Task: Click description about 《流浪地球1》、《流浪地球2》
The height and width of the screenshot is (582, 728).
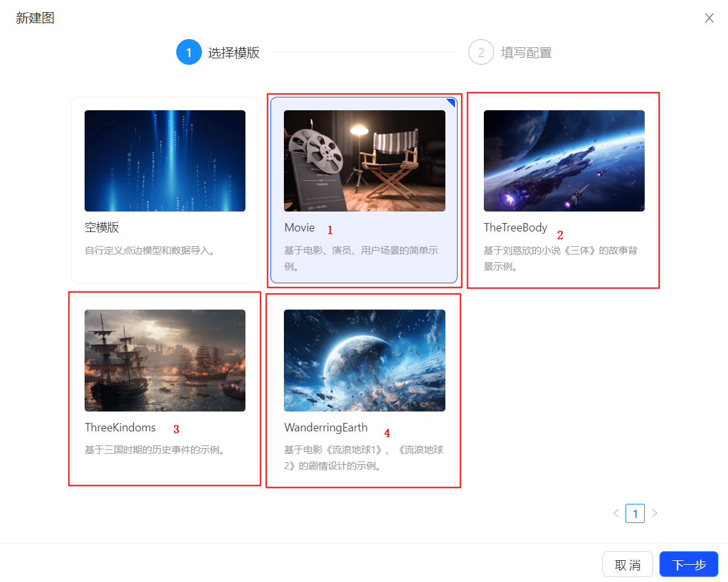Action: [364, 458]
